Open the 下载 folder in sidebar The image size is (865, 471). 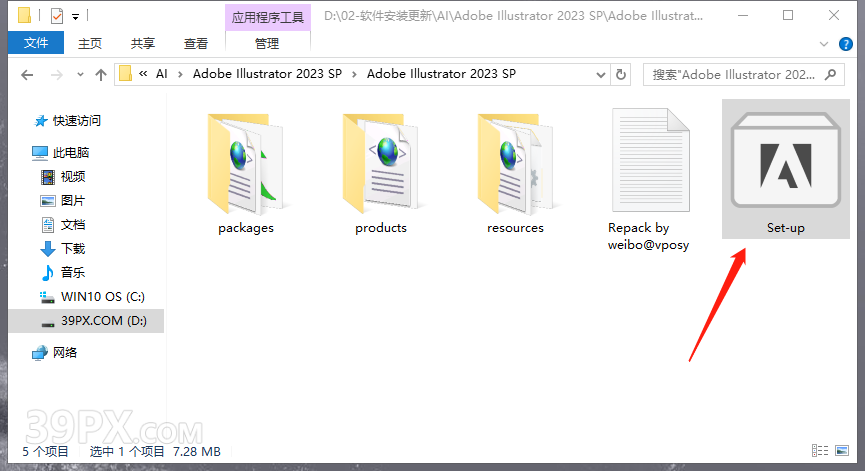click(63, 248)
